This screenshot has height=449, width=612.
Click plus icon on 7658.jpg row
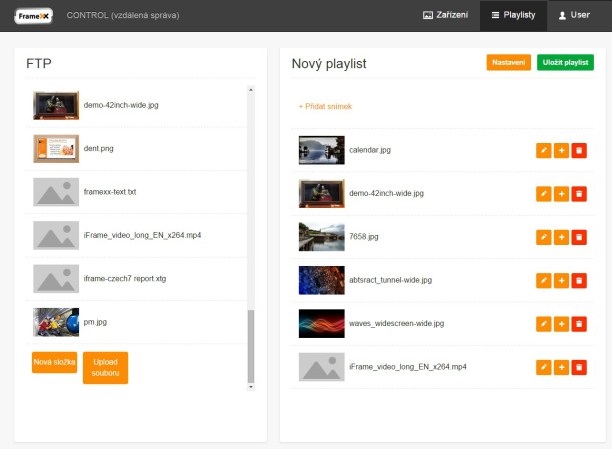point(561,237)
